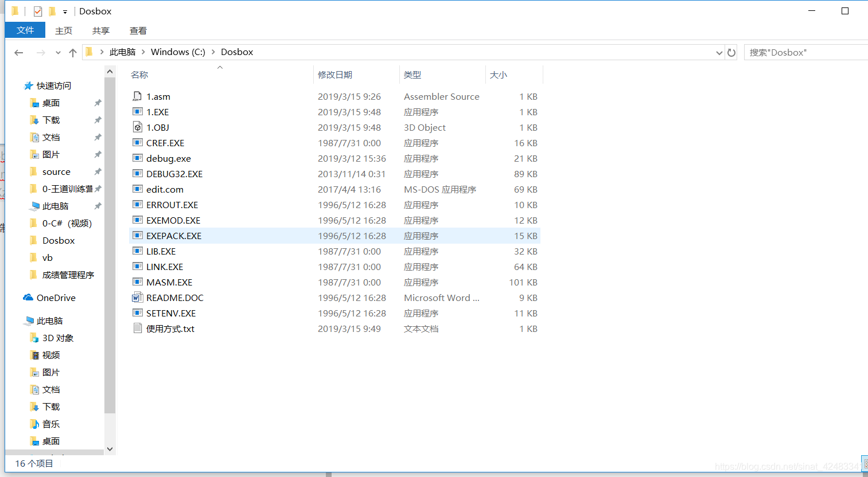868x477 pixels.
Task: Click the SETENV.EXE file icon
Action: pyautogui.click(x=137, y=313)
